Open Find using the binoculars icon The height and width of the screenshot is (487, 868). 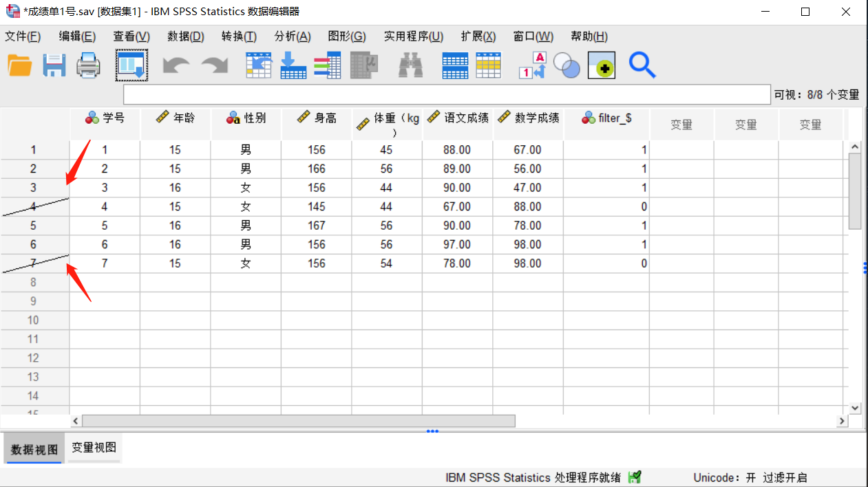(x=410, y=65)
